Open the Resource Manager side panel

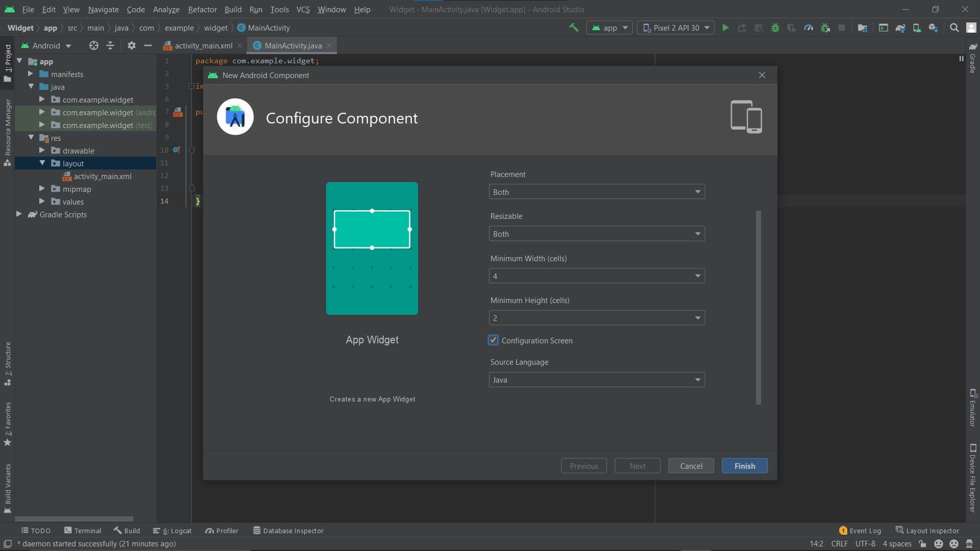[x=7, y=133]
